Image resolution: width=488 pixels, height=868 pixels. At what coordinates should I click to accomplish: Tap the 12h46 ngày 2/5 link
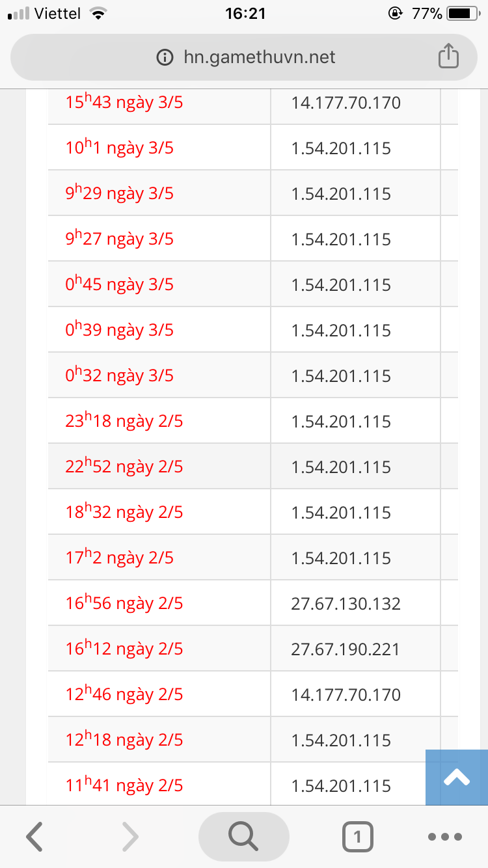tap(124, 695)
